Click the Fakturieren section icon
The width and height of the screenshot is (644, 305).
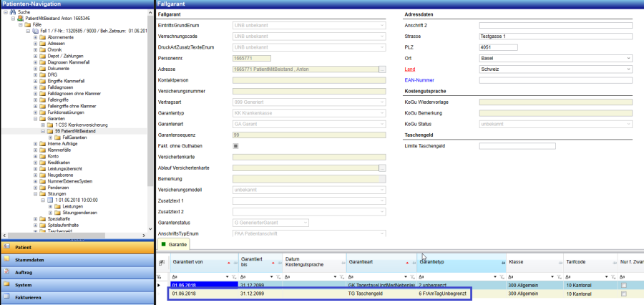[7, 297]
